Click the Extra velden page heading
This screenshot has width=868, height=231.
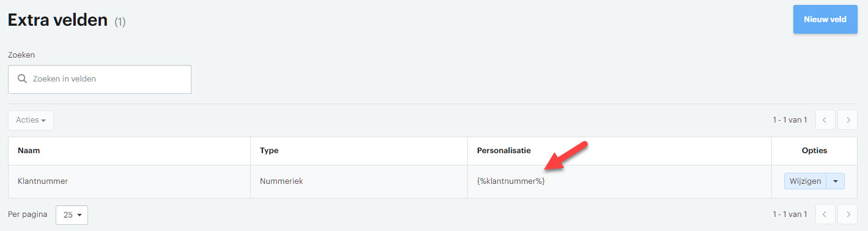(57, 20)
